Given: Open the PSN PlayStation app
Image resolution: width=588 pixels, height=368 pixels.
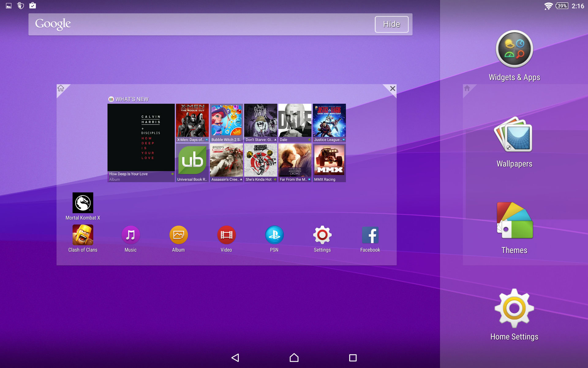Looking at the screenshot, I should point(274,235).
